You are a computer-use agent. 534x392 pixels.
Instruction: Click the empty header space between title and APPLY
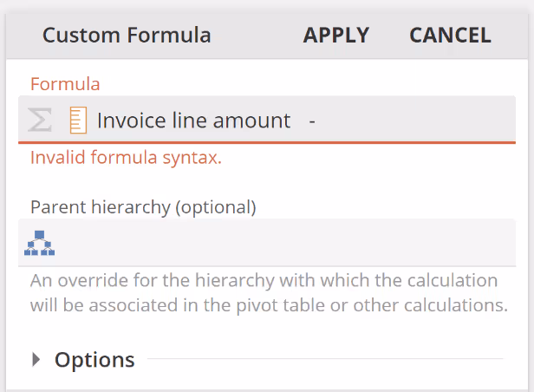click(257, 36)
